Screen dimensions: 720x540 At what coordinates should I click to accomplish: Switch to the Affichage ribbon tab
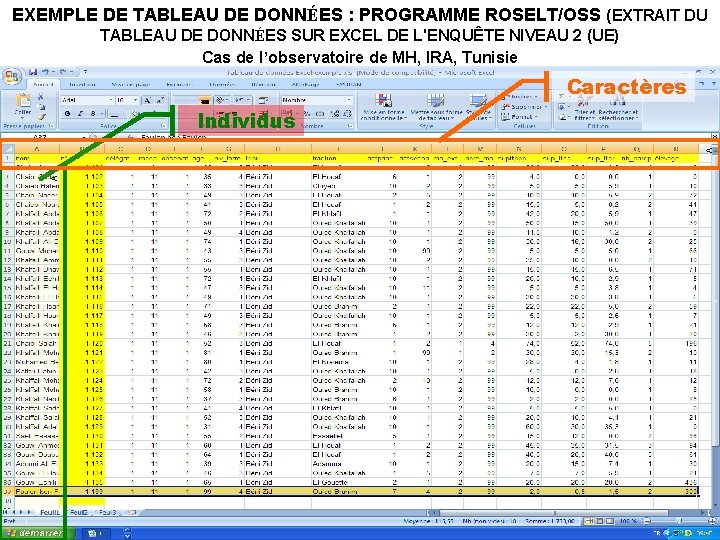[x=305, y=84]
